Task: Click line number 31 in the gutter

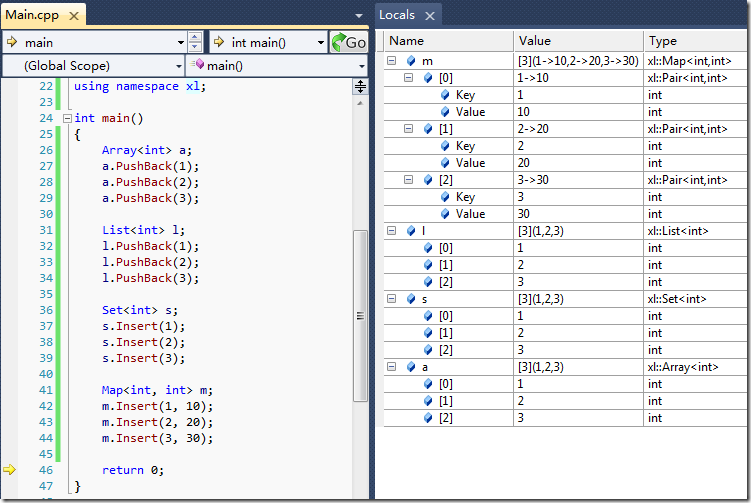Action: coord(46,230)
